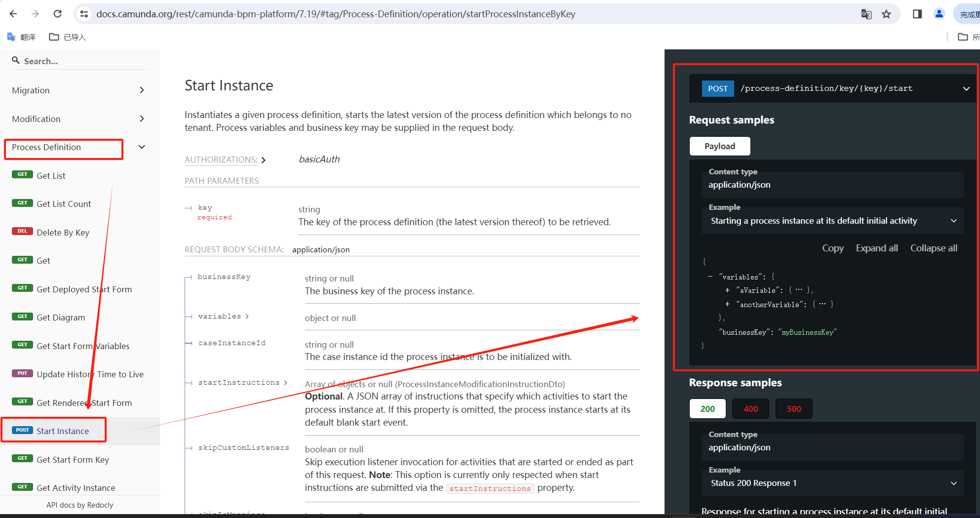
Task: Open Update History Time to Live endpoint
Action: click(90, 374)
